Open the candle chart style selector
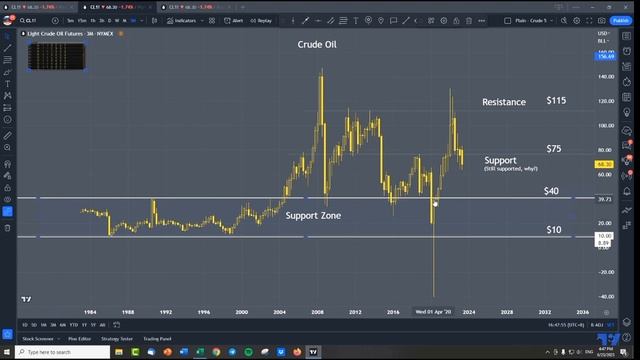This screenshot has width=640, height=360. click(x=154, y=21)
